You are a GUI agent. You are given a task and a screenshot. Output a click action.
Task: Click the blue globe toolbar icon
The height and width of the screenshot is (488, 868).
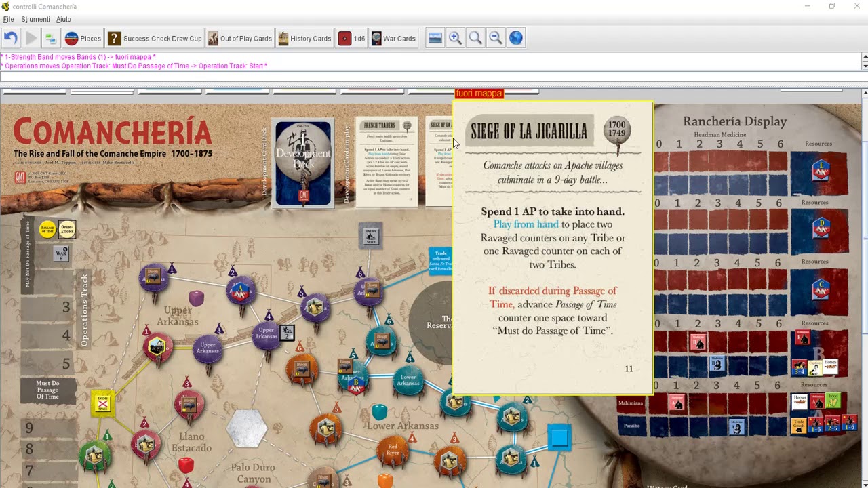516,39
